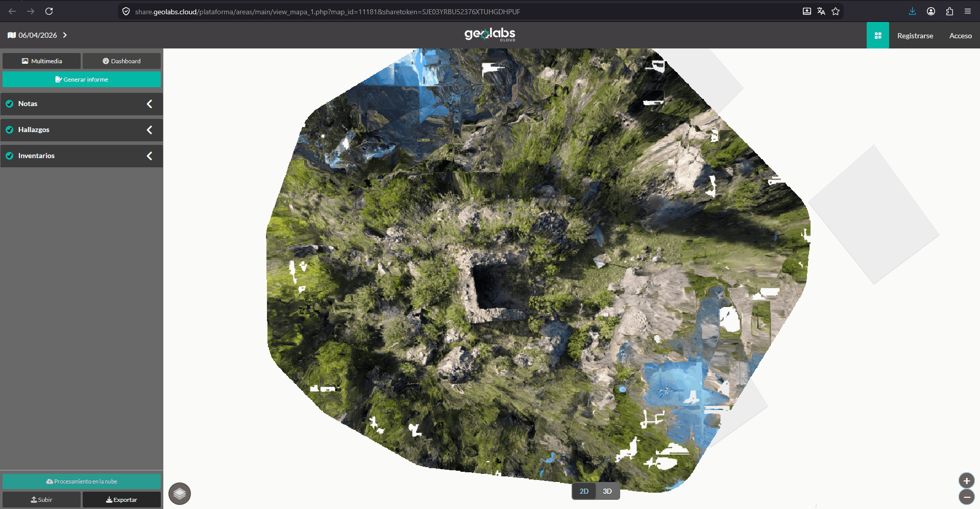
Task: Bookmark this page with star icon
Action: pos(836,11)
